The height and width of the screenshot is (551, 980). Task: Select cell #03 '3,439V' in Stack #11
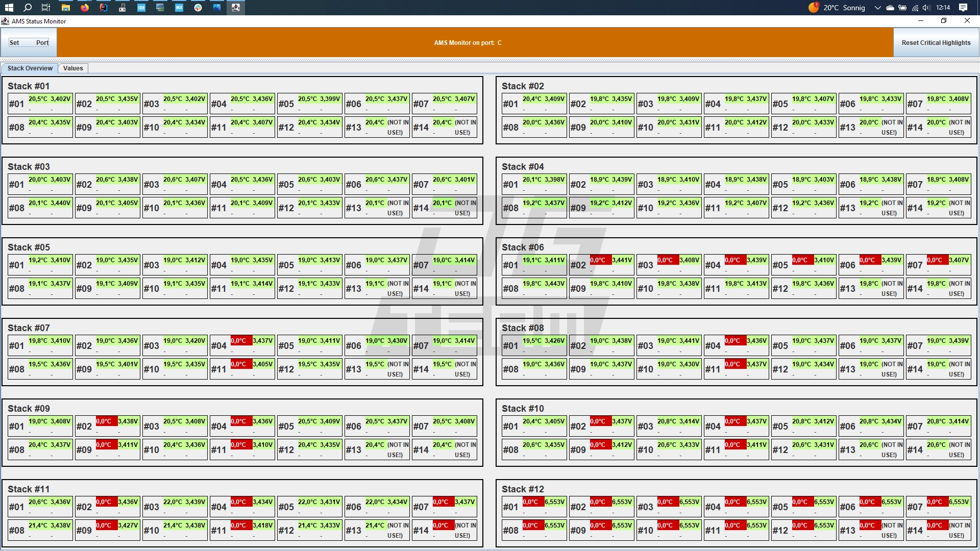[175, 507]
